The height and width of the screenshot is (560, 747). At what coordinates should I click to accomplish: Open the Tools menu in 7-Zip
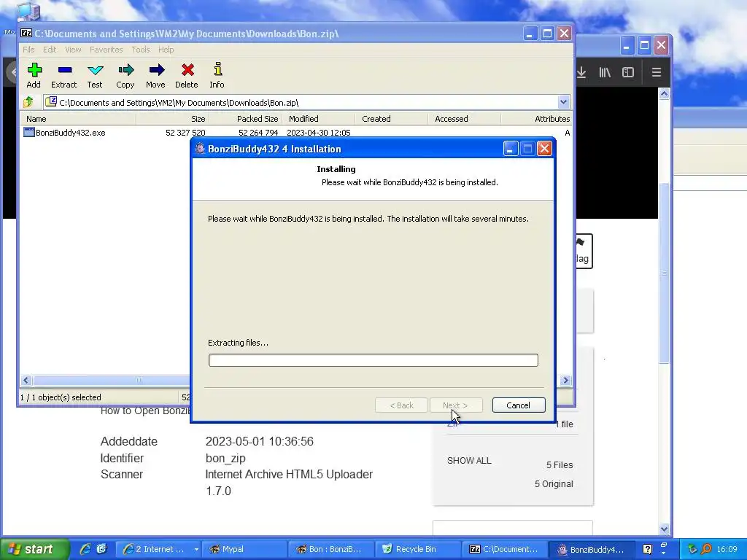(141, 50)
